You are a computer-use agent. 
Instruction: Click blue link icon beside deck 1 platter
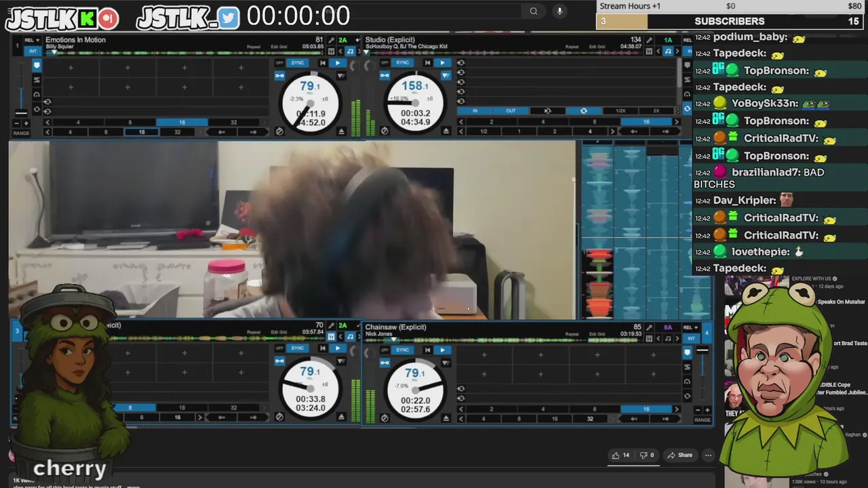[279, 75]
